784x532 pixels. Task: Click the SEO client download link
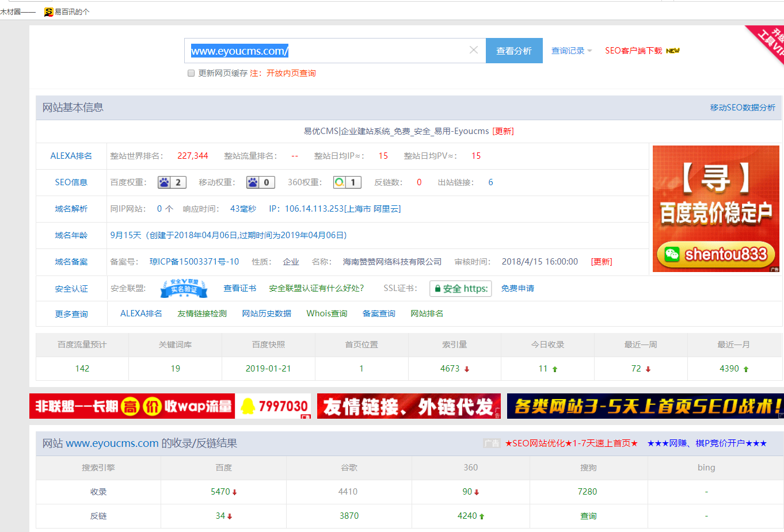point(633,51)
